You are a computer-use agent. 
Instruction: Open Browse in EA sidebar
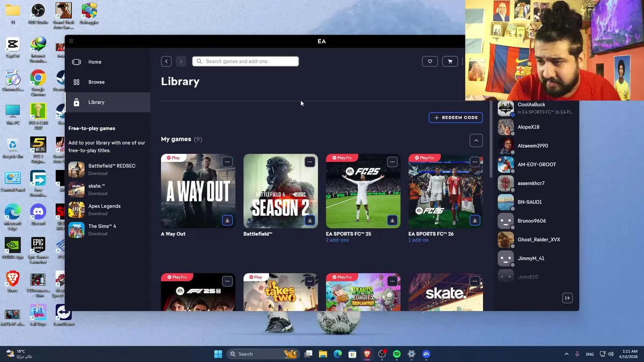pyautogui.click(x=108, y=82)
